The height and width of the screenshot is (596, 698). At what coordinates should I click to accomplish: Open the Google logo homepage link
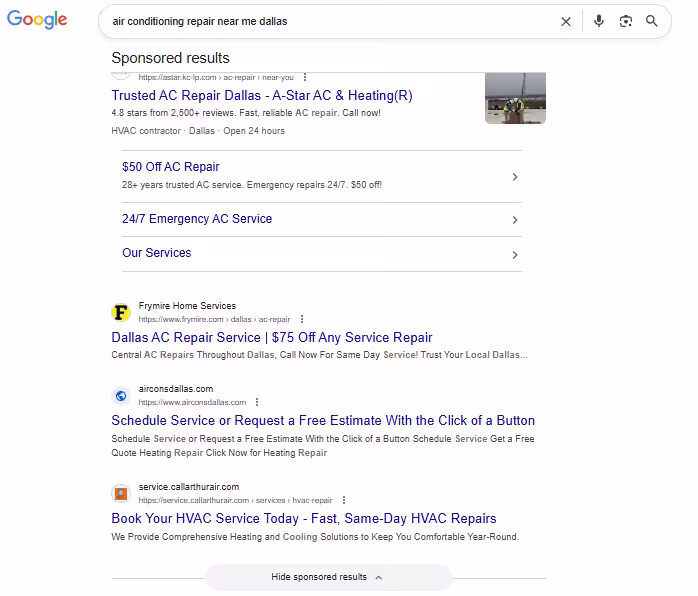click(x=37, y=19)
